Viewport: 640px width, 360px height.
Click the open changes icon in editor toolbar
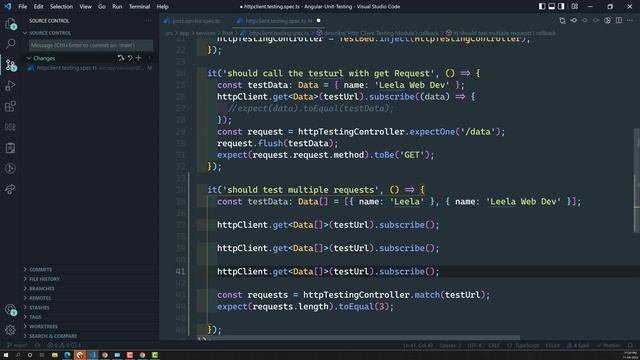(x=562, y=20)
